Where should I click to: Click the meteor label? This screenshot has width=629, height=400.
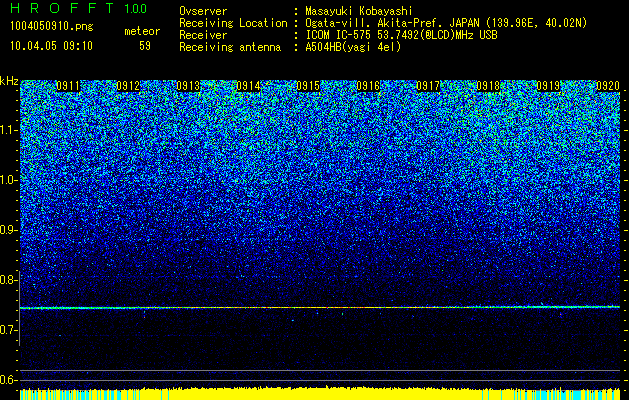coord(142,31)
